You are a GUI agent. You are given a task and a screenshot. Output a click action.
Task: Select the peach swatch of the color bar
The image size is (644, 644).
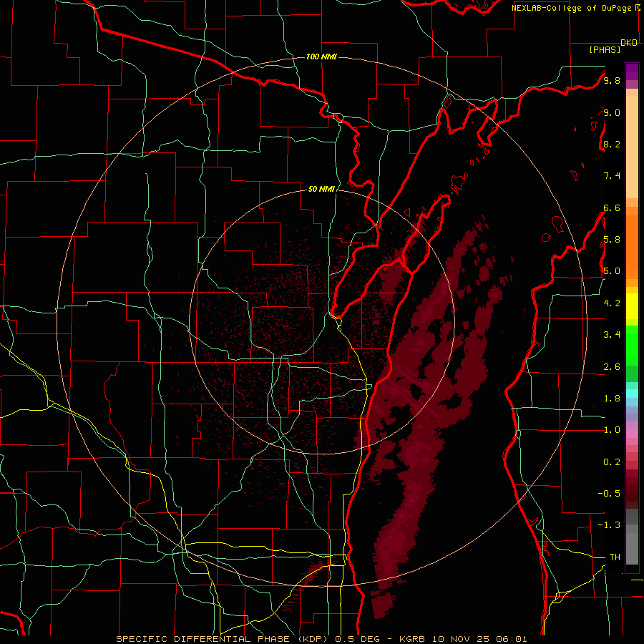pos(632,147)
